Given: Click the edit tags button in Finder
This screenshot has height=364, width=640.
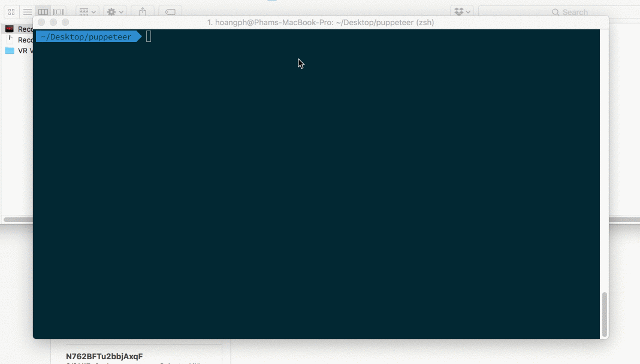Looking at the screenshot, I should (170, 12).
